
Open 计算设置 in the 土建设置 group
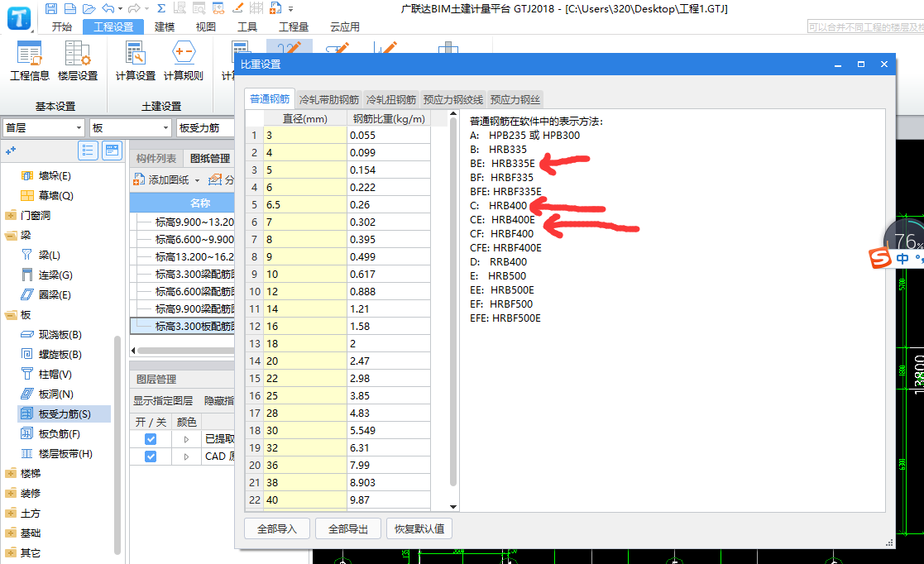[x=136, y=61]
